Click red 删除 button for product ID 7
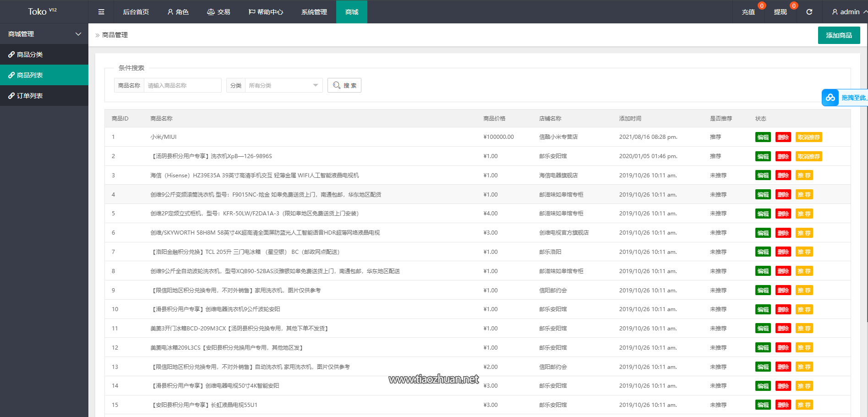Image resolution: width=868 pixels, height=417 pixels. 783,252
